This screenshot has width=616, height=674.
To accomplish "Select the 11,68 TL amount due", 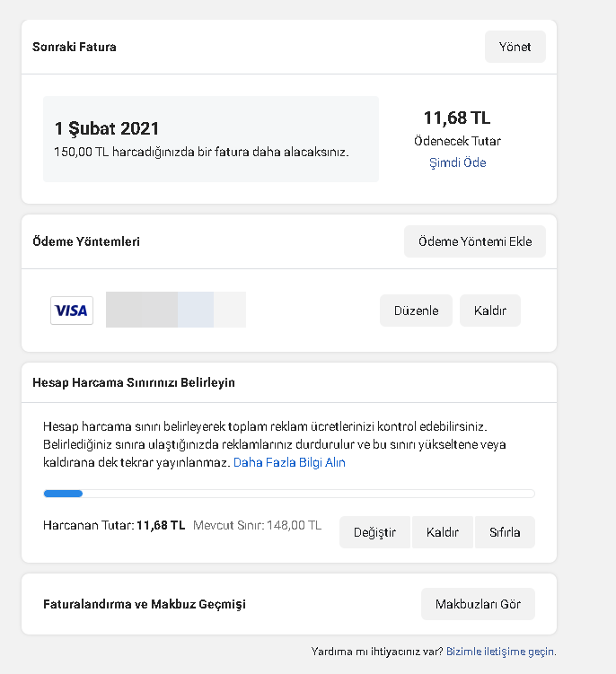I will click(x=457, y=118).
